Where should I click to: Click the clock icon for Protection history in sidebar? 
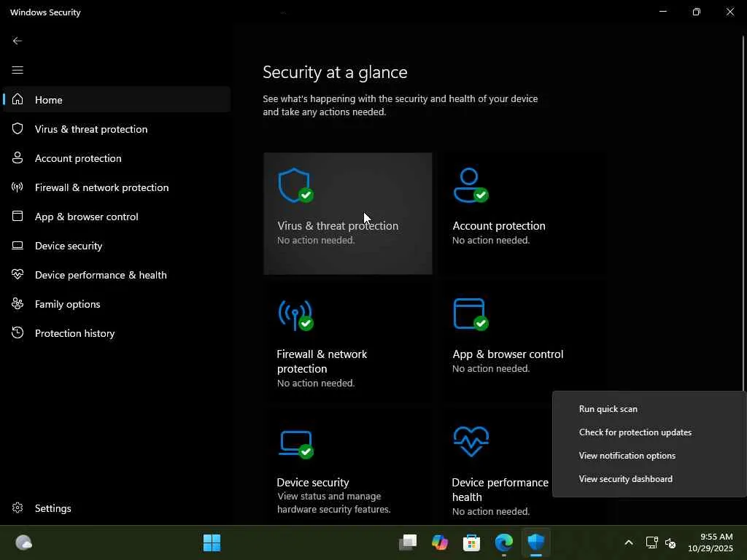tap(18, 332)
